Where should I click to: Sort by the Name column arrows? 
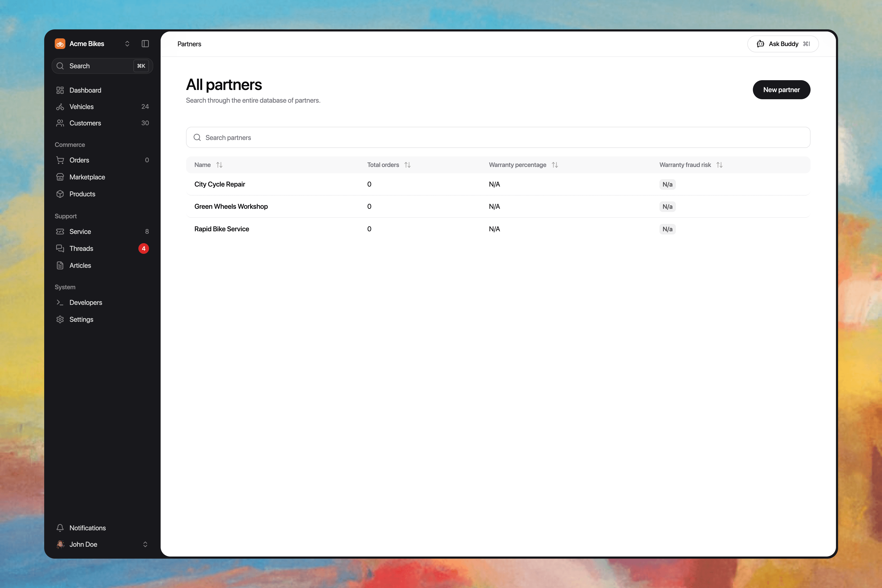[x=219, y=165]
